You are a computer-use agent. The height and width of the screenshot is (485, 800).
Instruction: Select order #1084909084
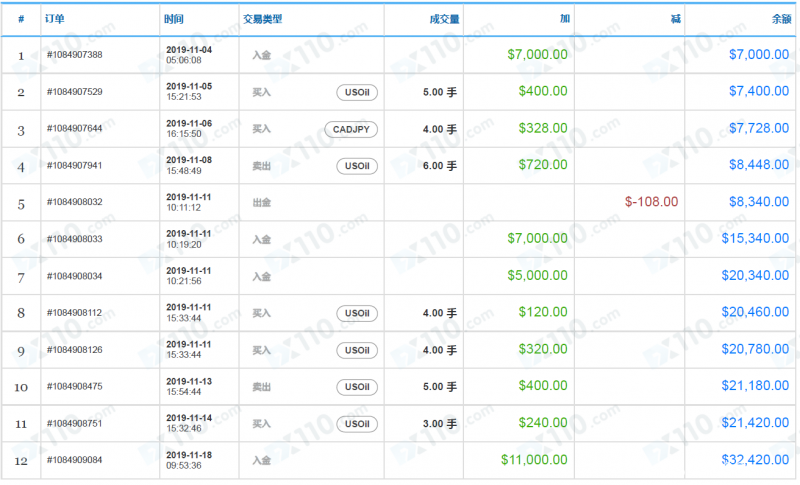click(74, 460)
